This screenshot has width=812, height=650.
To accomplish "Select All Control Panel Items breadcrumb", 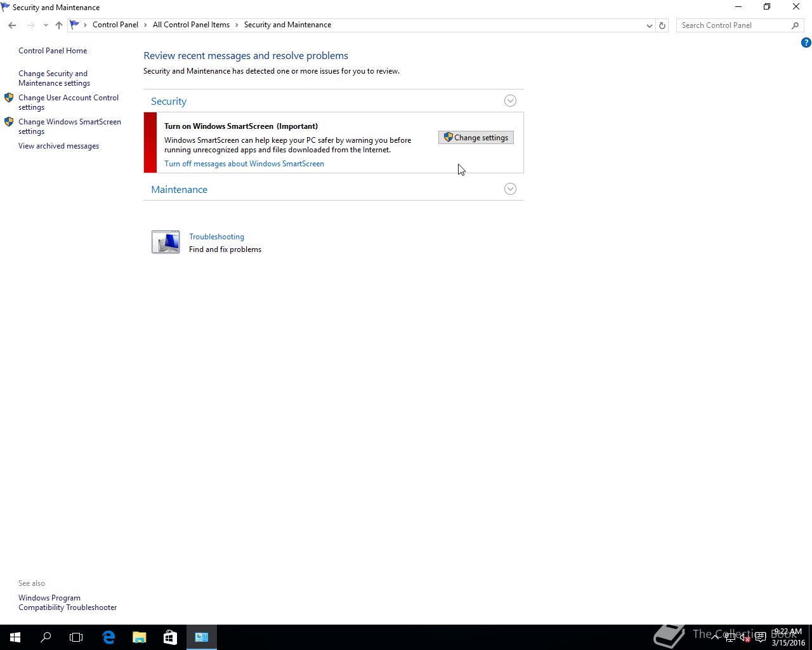I will click(x=191, y=25).
